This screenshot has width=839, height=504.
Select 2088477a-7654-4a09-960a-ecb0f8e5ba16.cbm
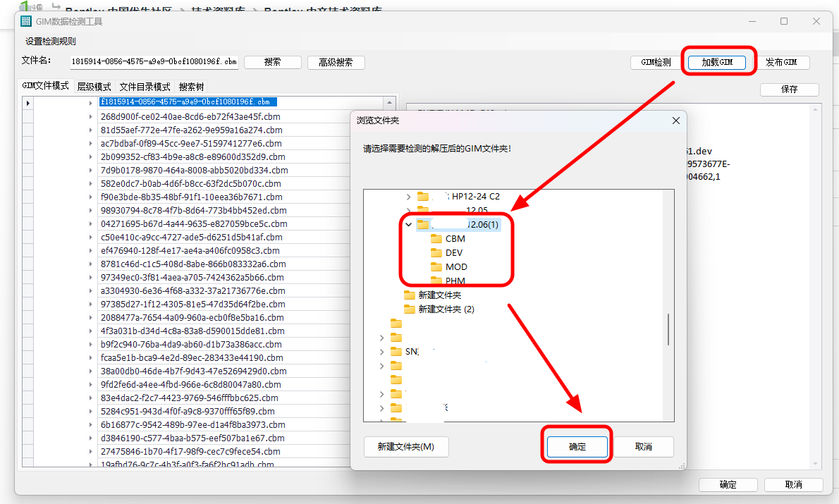[192, 317]
